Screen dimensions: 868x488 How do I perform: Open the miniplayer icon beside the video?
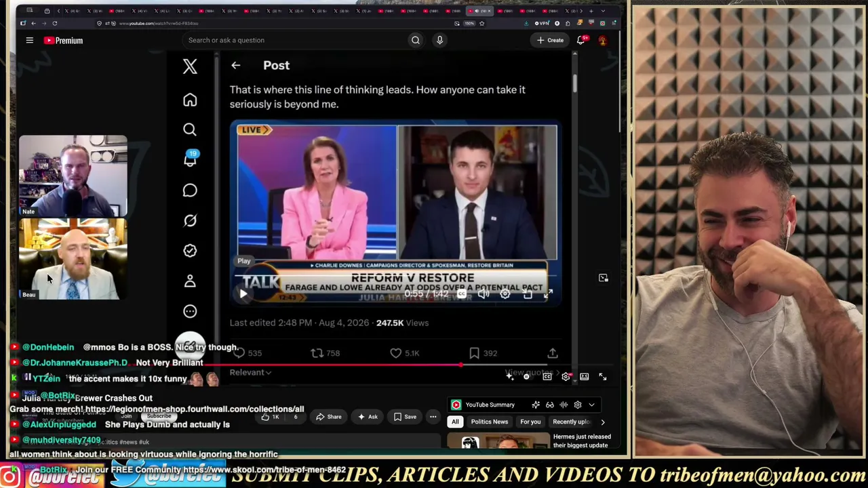(x=604, y=278)
